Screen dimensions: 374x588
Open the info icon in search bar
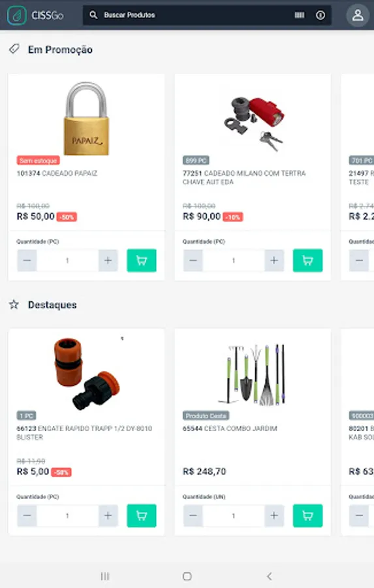coord(320,15)
